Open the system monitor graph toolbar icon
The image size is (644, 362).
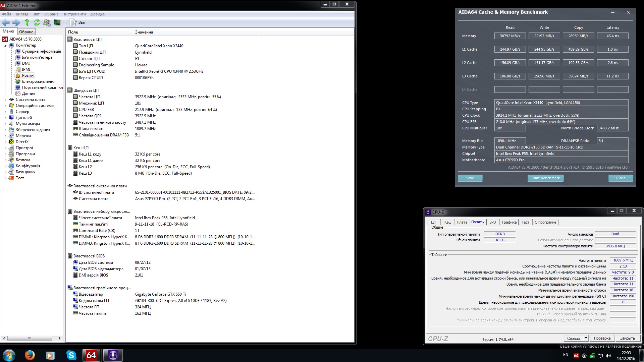point(57,22)
